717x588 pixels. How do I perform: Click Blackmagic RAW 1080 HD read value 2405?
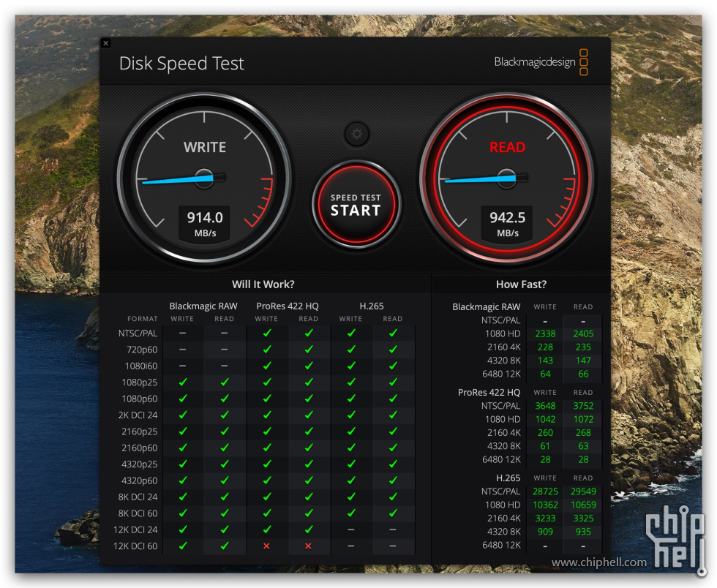583,333
